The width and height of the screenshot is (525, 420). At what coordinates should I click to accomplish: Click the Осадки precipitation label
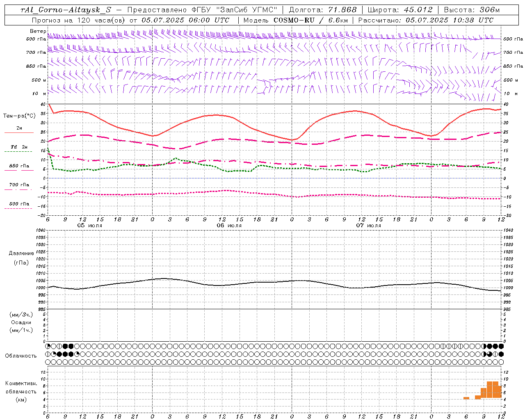coord(21,322)
